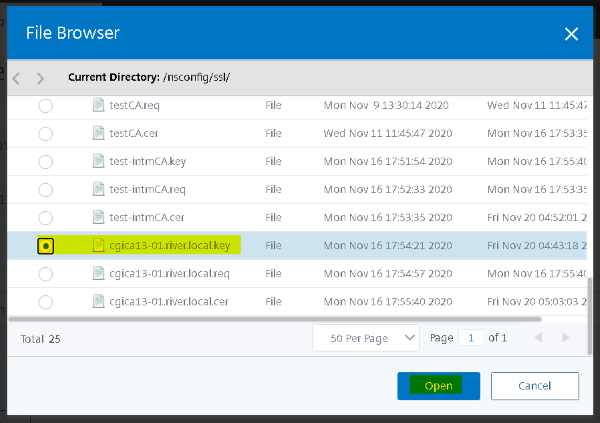This screenshot has height=423, width=600.
Task: Click the next page arrow in pagination
Action: click(565, 339)
